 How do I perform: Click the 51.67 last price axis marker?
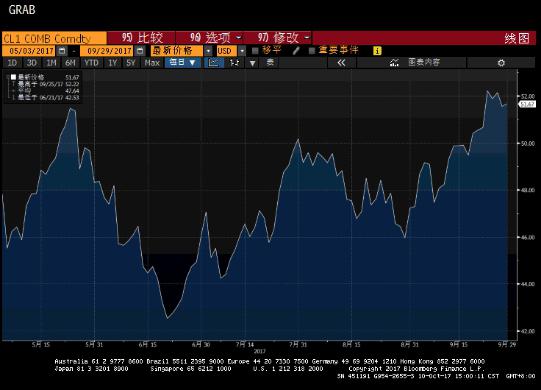click(527, 104)
